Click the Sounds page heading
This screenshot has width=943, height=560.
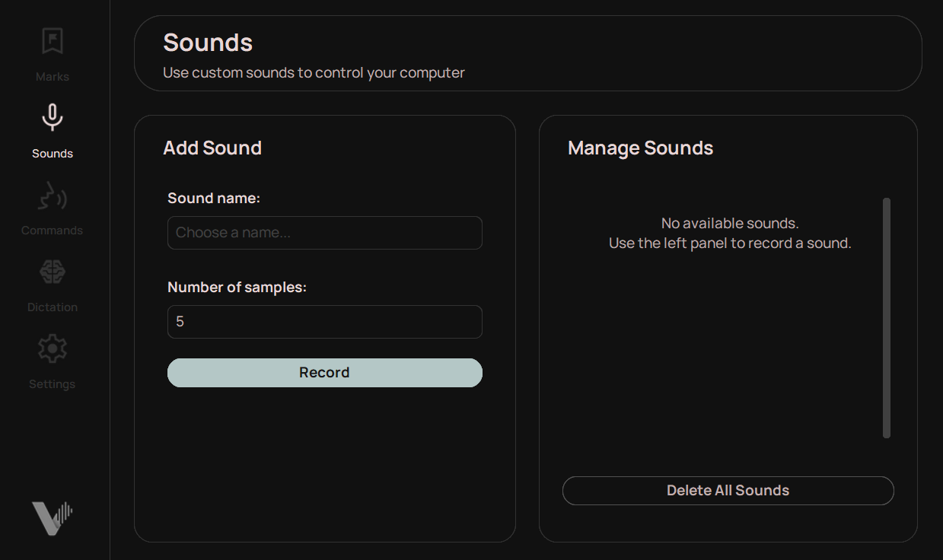click(207, 43)
